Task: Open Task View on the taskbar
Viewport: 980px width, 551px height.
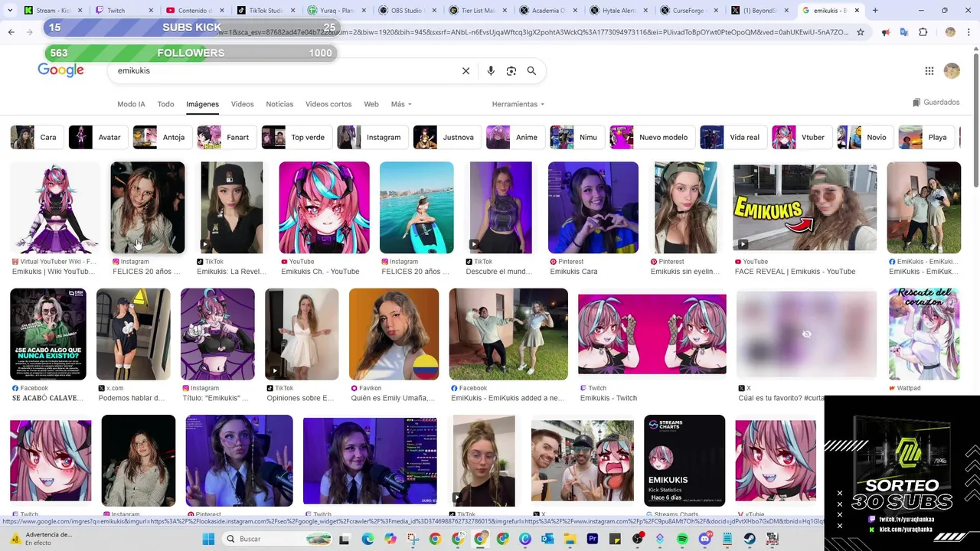Action: [x=345, y=539]
